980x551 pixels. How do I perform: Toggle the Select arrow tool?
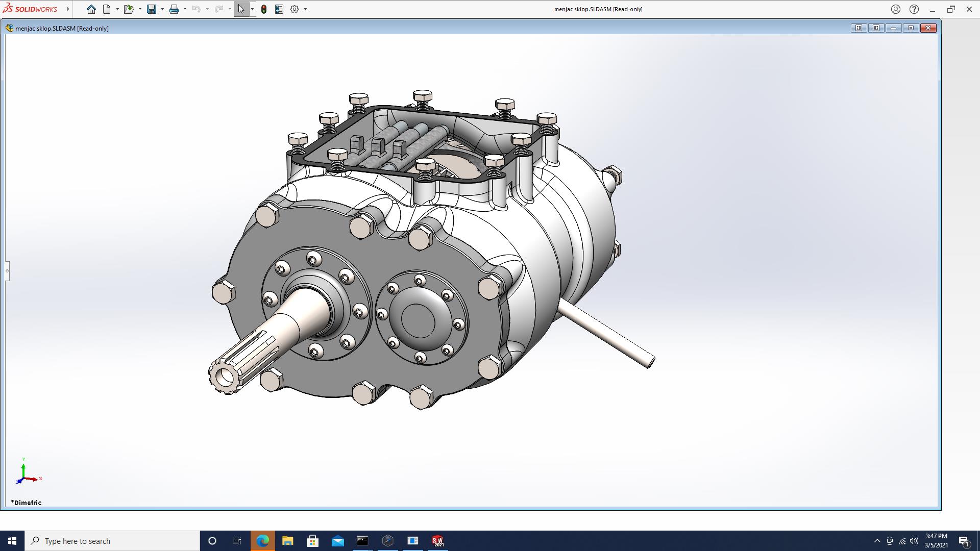(241, 9)
